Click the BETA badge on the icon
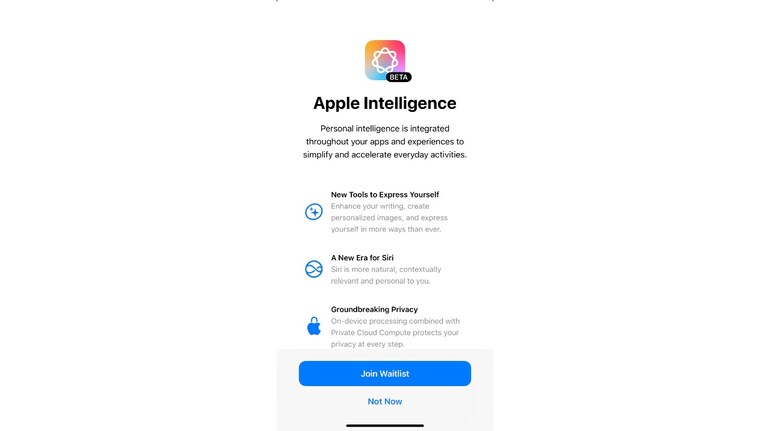The width and height of the screenshot is (770, 431). [x=398, y=77]
